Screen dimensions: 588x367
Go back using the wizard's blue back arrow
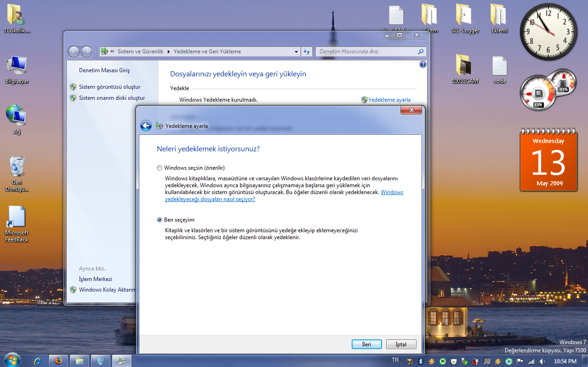146,126
